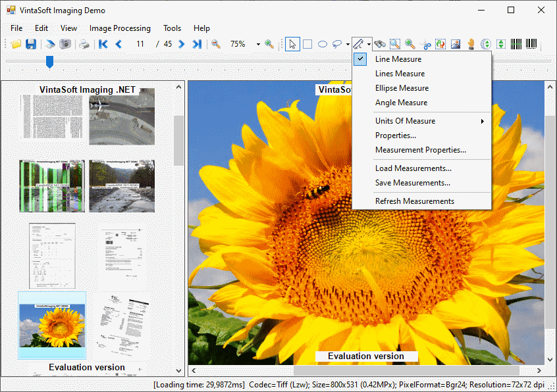Image resolution: width=557 pixels, height=392 pixels.
Task: Jump to the last page
Action: (x=198, y=44)
